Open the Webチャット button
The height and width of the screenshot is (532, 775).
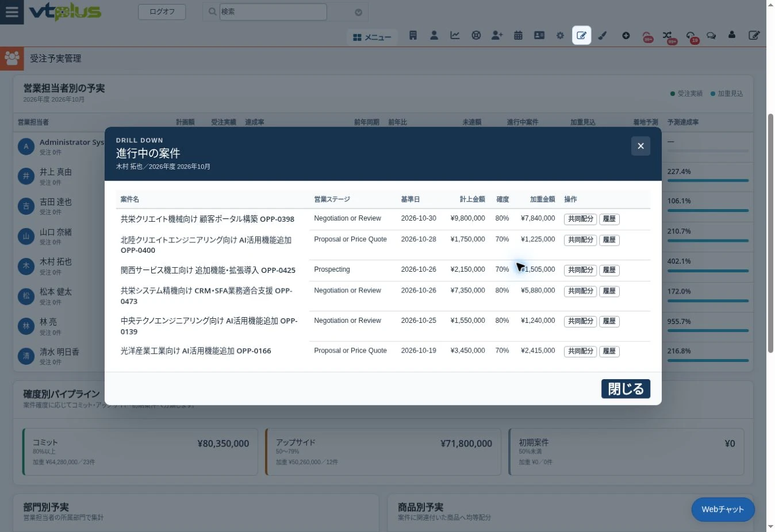(x=723, y=510)
